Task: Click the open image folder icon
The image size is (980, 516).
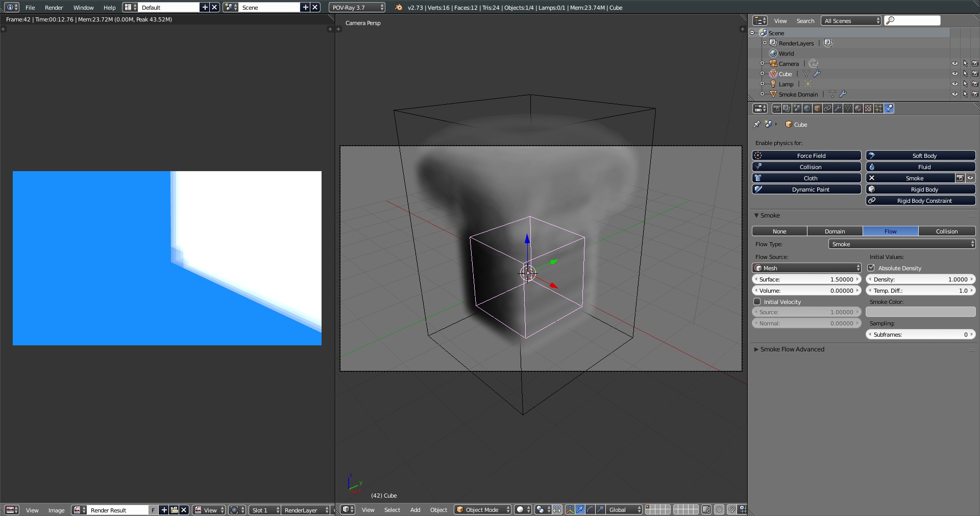Action: pyautogui.click(x=174, y=510)
